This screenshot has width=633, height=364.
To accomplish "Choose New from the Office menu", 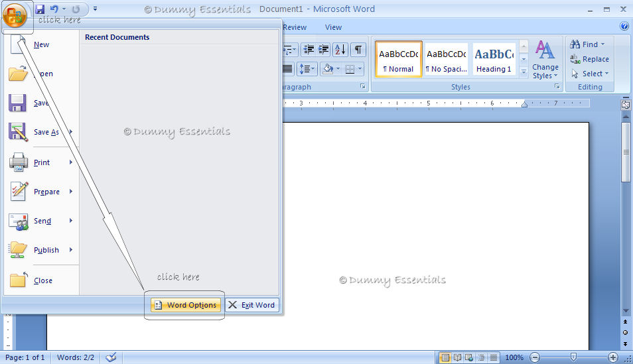I will (40, 44).
